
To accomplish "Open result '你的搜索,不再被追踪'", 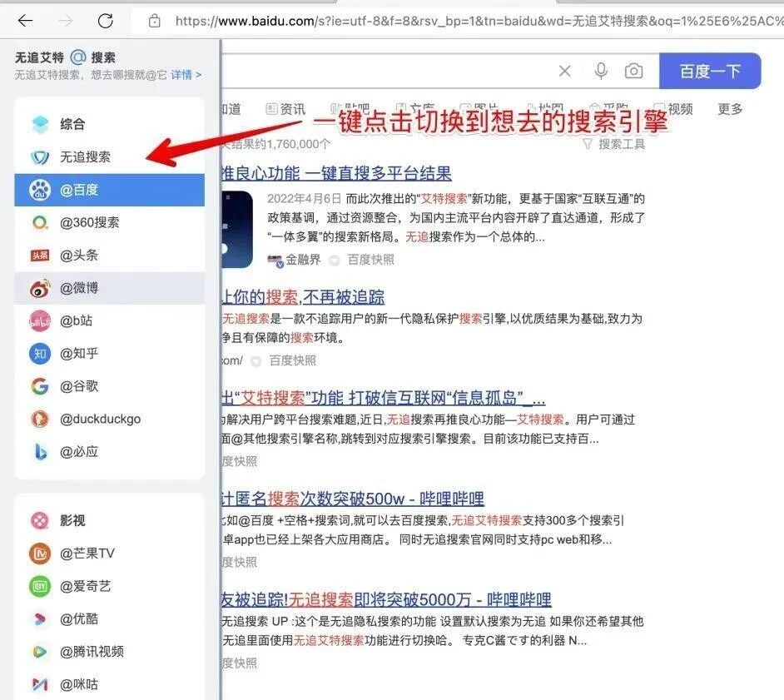I will pyautogui.click(x=303, y=297).
